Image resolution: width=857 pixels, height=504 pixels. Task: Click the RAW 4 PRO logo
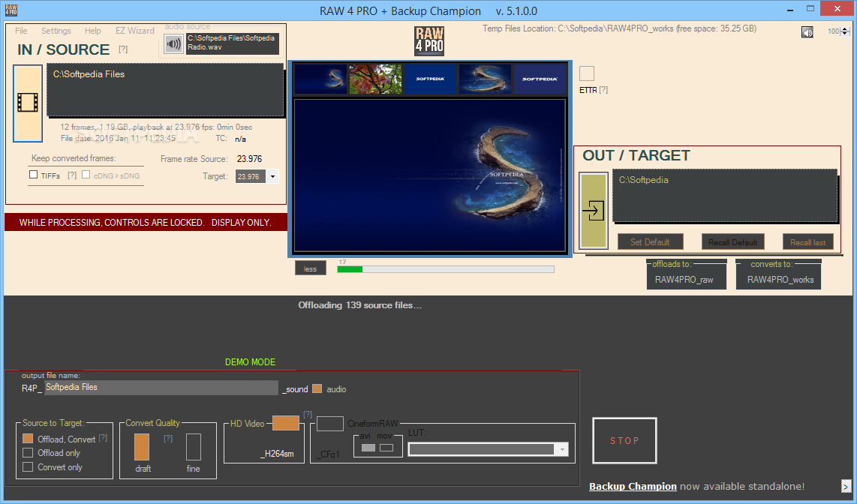tap(429, 41)
